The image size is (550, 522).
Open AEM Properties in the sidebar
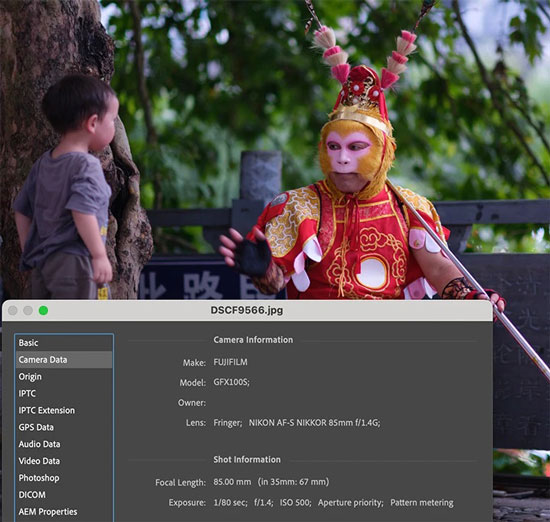click(64, 511)
